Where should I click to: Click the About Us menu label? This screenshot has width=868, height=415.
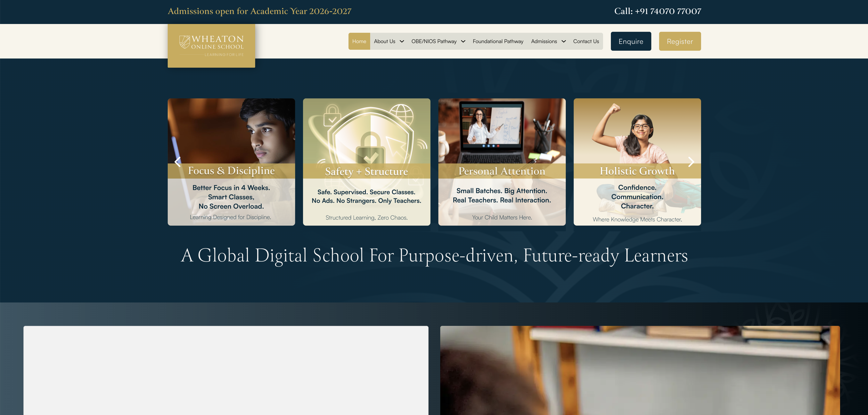pyautogui.click(x=384, y=41)
